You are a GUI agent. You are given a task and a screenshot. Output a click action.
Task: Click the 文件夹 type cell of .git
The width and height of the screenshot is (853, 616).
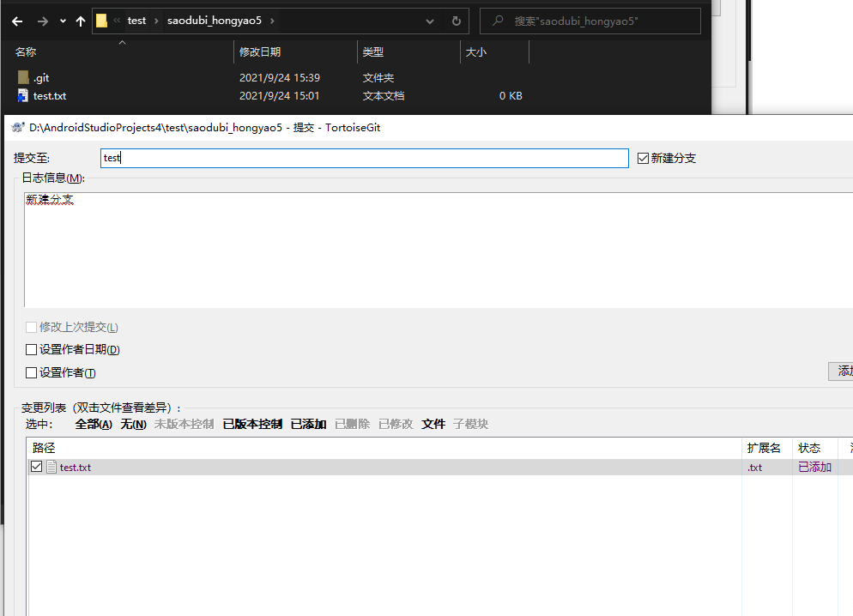[x=378, y=78]
